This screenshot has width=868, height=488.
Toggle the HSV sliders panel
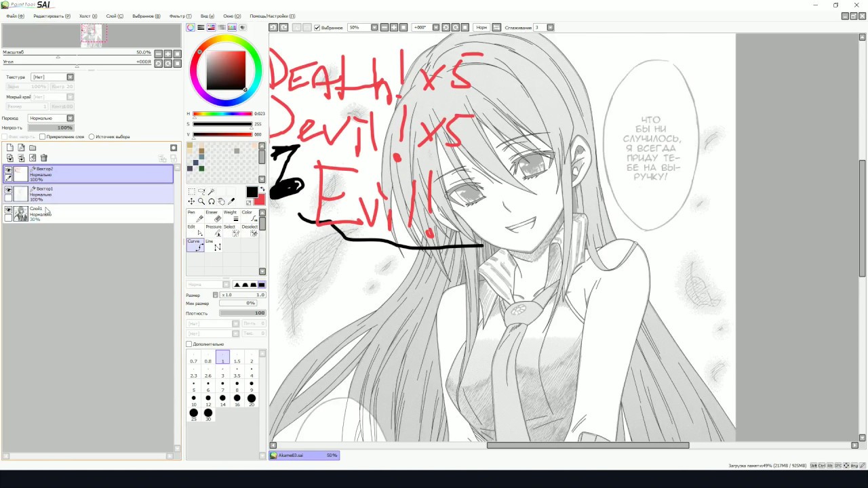pos(211,28)
